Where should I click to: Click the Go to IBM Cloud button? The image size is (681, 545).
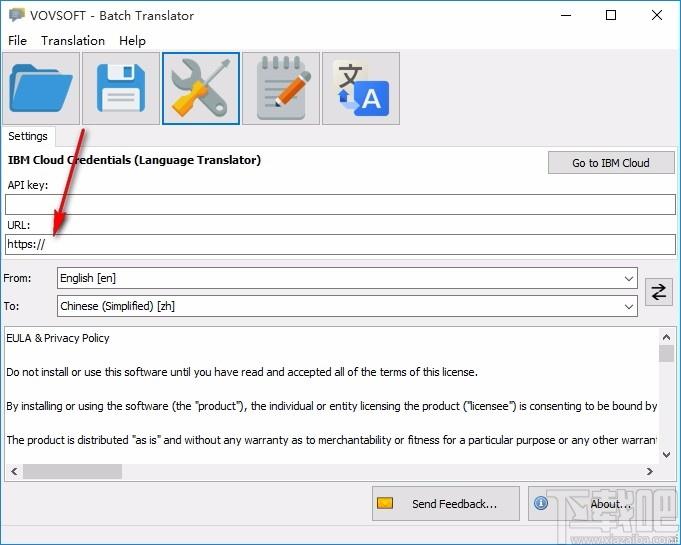[x=611, y=163]
